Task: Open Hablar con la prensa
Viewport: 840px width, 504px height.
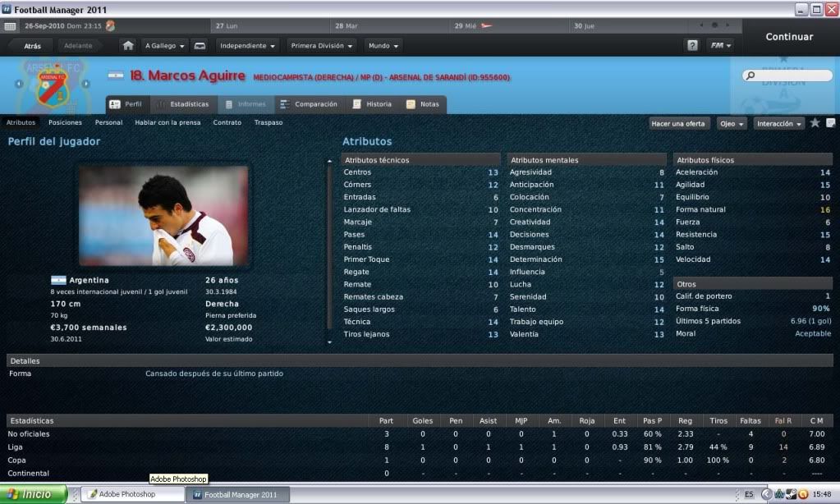Action: tap(168, 122)
